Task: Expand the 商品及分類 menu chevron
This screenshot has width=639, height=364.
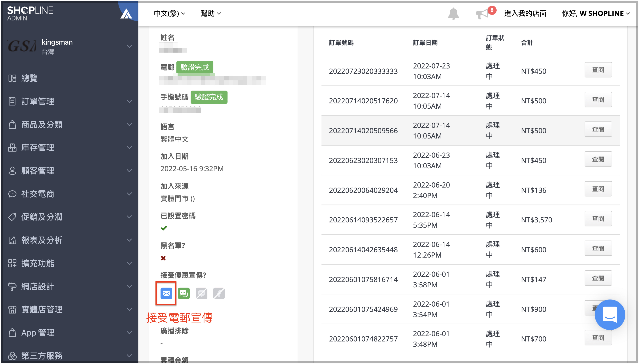Action: 129,124
